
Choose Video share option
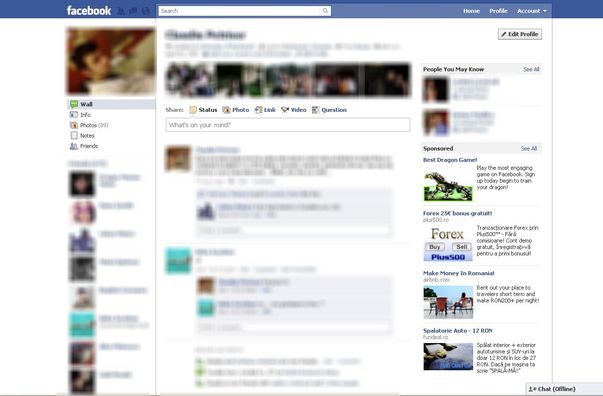(298, 110)
